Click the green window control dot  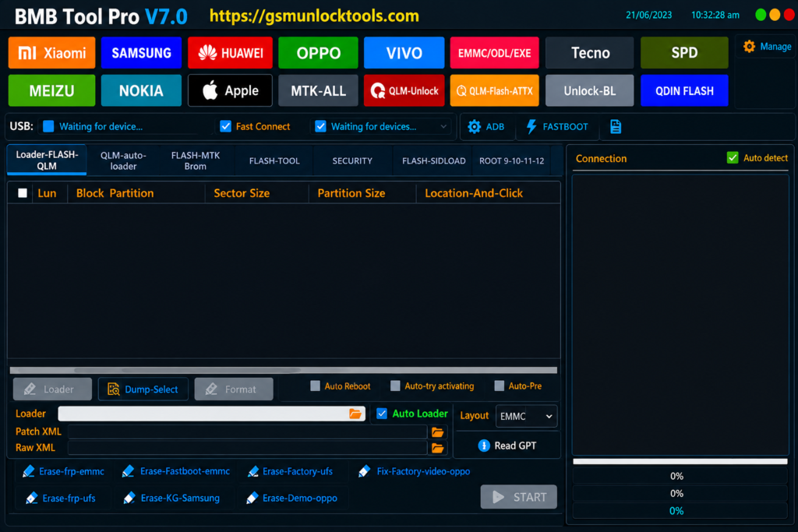click(x=761, y=16)
